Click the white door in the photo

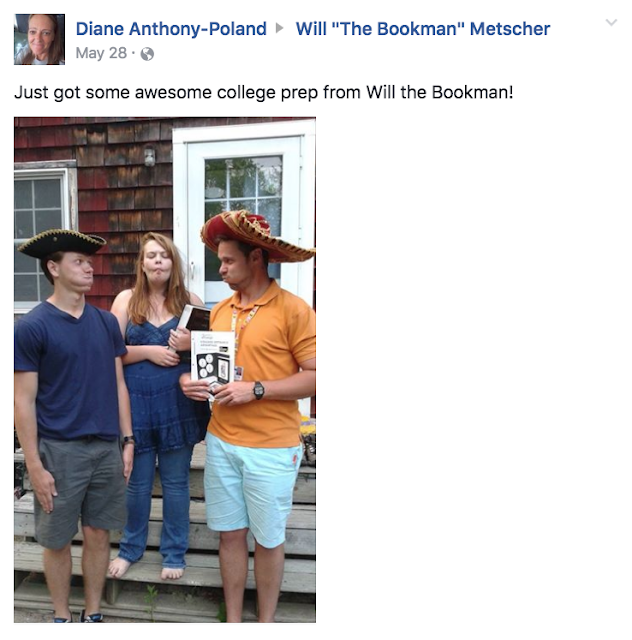244,212
